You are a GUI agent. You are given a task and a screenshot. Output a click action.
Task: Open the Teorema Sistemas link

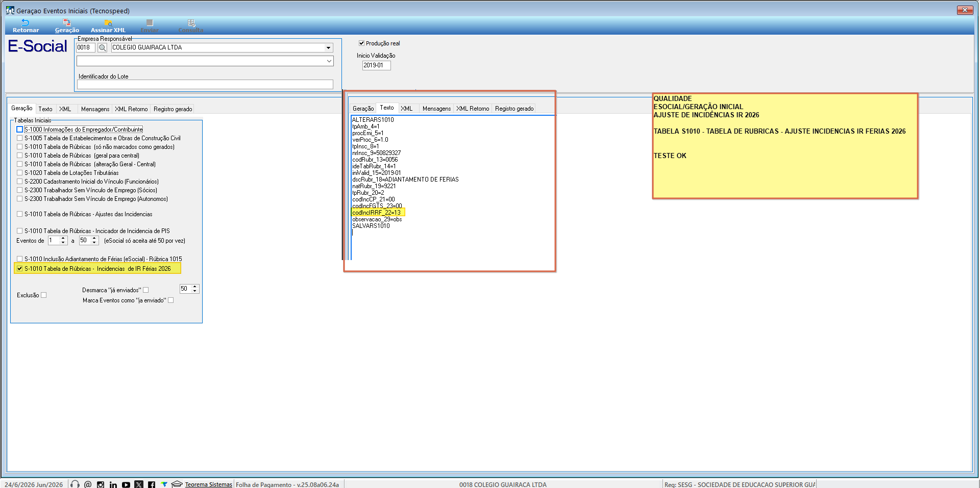tap(208, 484)
